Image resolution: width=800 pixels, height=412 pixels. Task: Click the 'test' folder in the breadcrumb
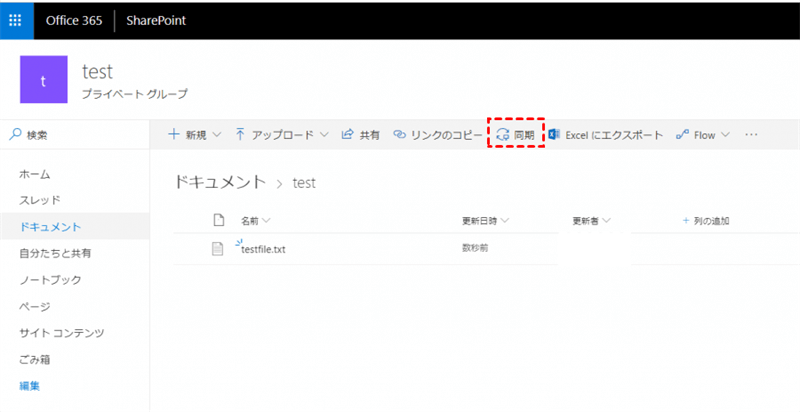pyautogui.click(x=304, y=183)
